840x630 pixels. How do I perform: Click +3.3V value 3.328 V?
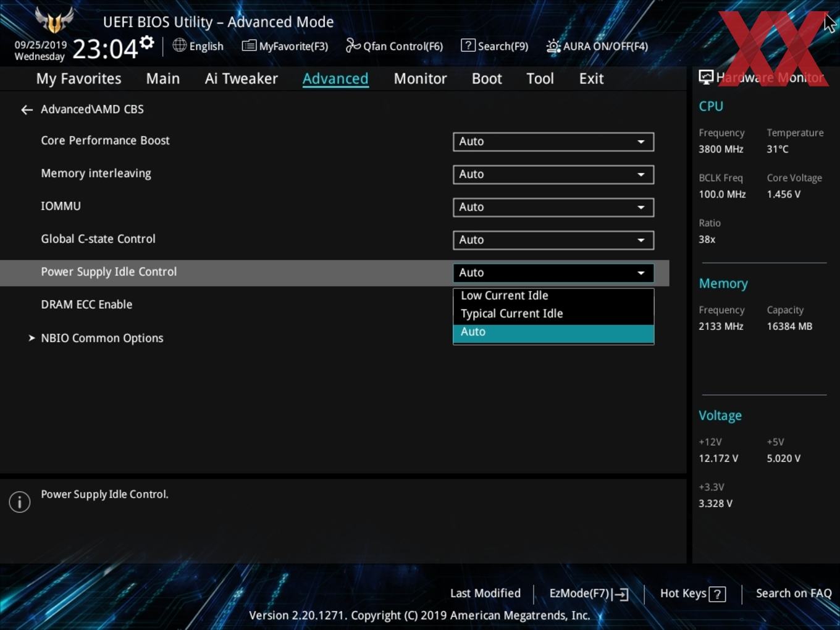tap(715, 504)
